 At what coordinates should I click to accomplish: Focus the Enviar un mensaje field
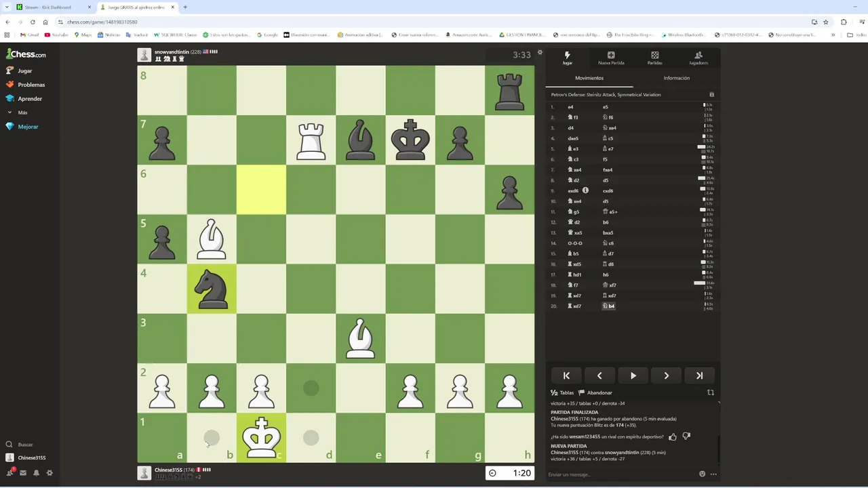coord(620,474)
